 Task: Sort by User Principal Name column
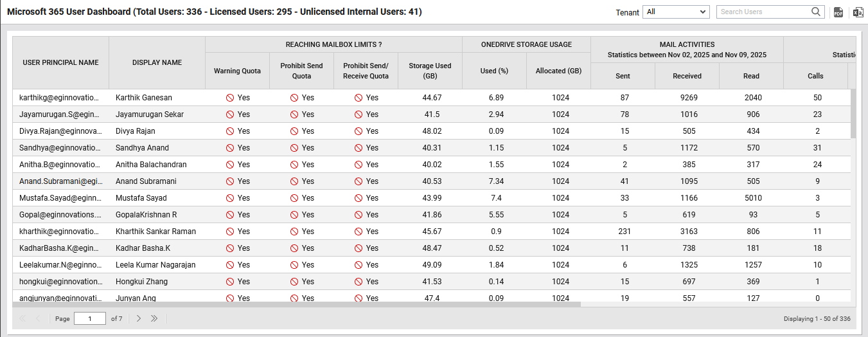(x=60, y=62)
